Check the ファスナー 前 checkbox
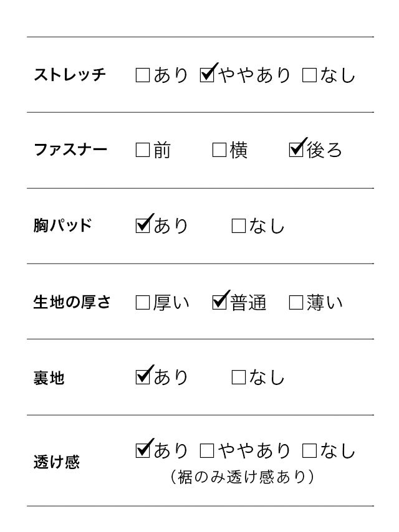This screenshot has height=532, width=399. [x=143, y=151]
